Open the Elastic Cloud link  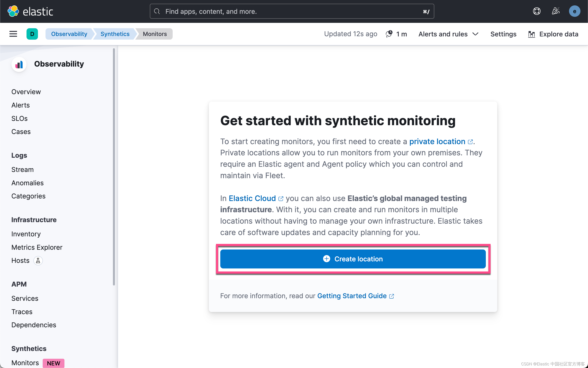pyautogui.click(x=252, y=198)
